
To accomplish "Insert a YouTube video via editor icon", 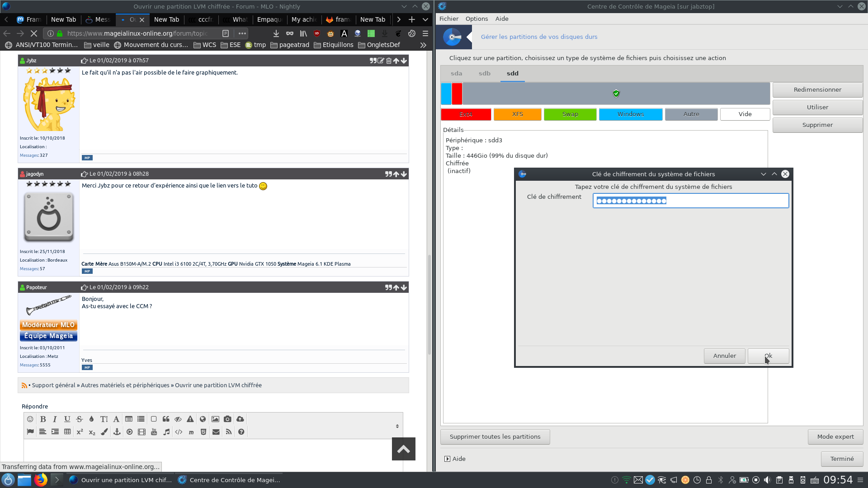I will click(154, 432).
